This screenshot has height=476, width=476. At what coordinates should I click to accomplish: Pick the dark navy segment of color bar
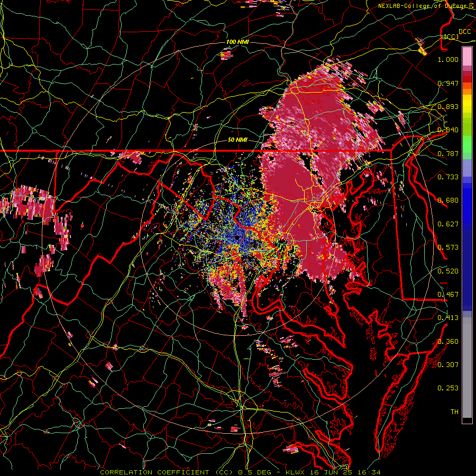[x=467, y=269]
